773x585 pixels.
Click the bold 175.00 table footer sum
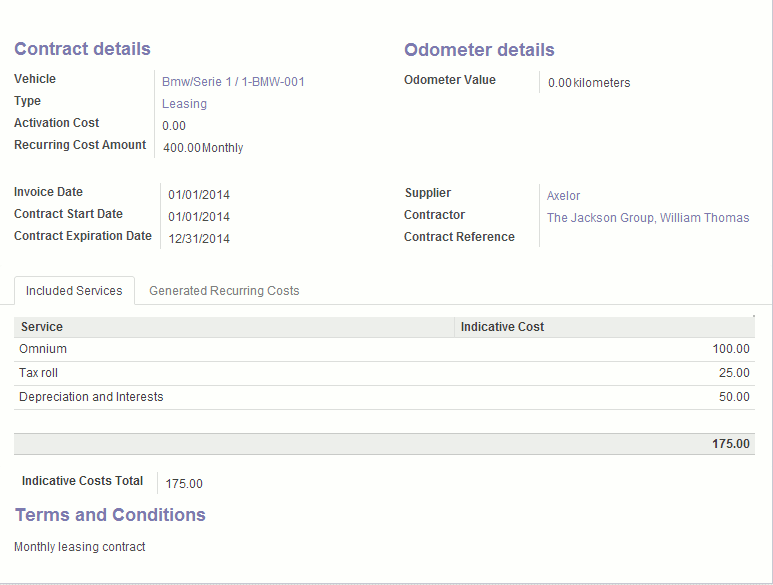click(730, 444)
